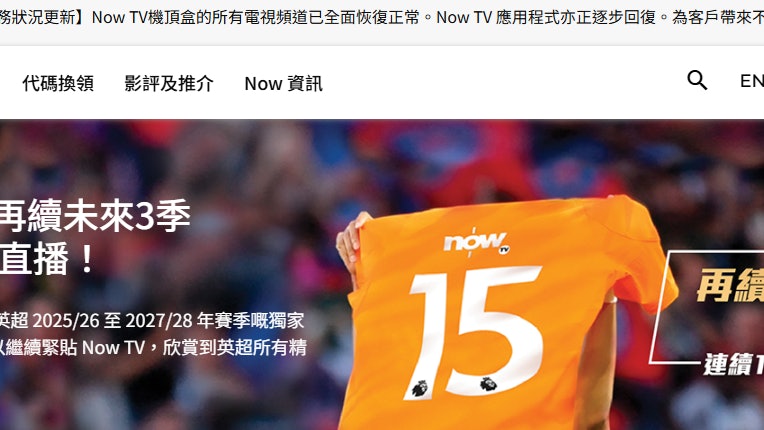Image resolution: width=764 pixels, height=430 pixels.
Task: Go to the Now 資訊 menu item
Action: (x=283, y=83)
